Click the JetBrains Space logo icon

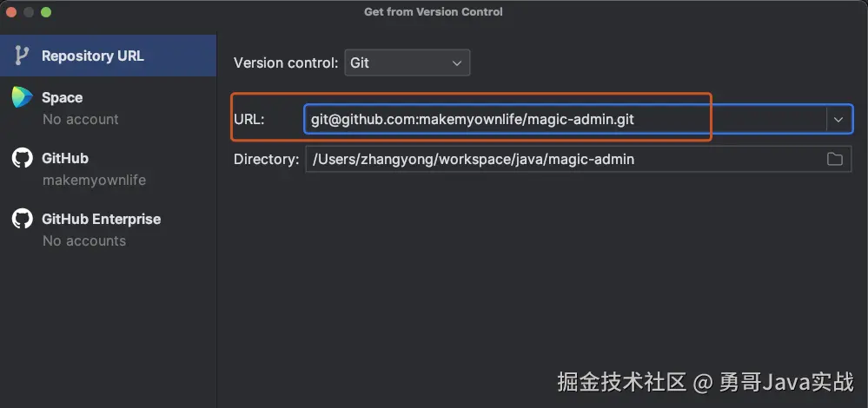[x=22, y=97]
